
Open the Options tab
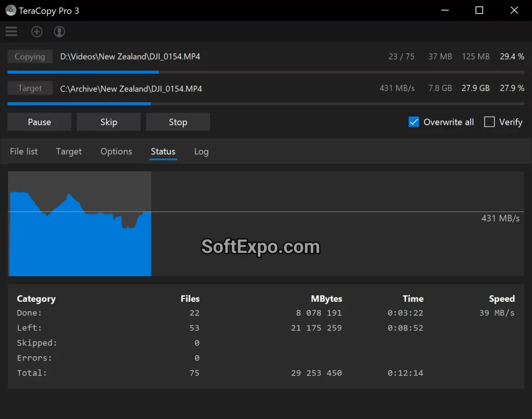point(116,151)
